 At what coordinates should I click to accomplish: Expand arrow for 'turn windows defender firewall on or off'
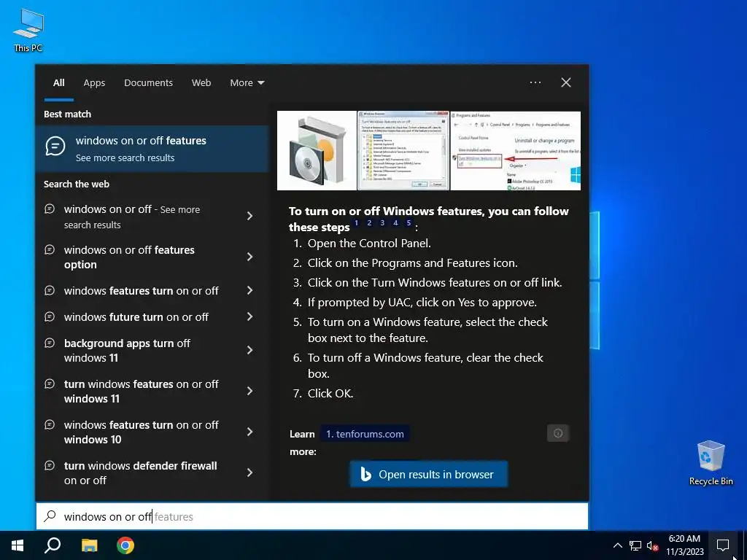250,472
